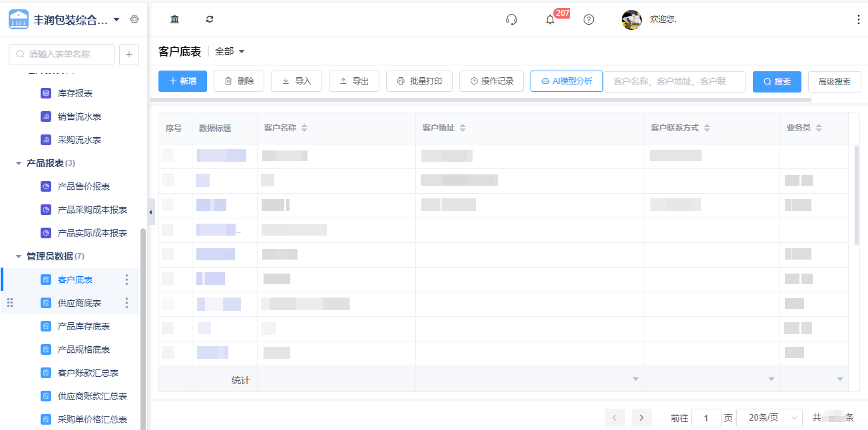Image resolution: width=868 pixels, height=430 pixels.
Task: Open 客户联系方式 statistics dropdown in 统计 row
Action: [771, 379]
